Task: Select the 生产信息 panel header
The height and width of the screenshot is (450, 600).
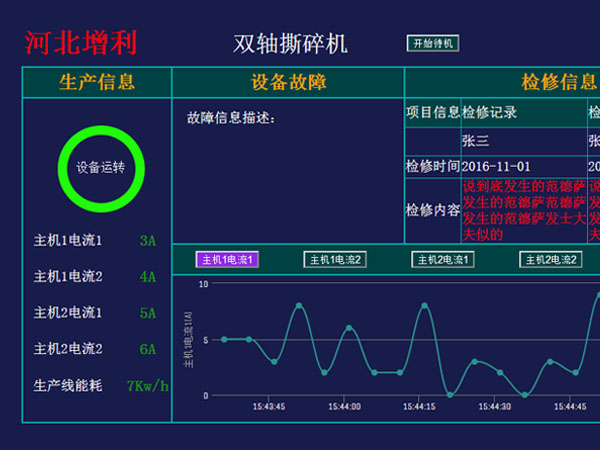Action: (x=97, y=82)
